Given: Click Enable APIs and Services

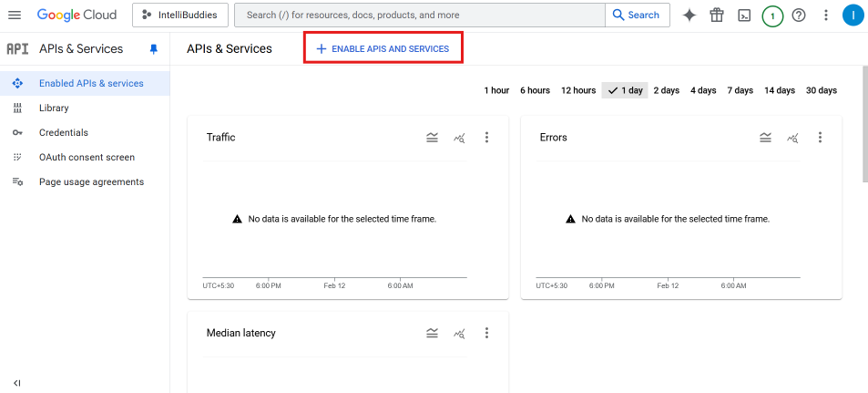Looking at the screenshot, I should (383, 48).
